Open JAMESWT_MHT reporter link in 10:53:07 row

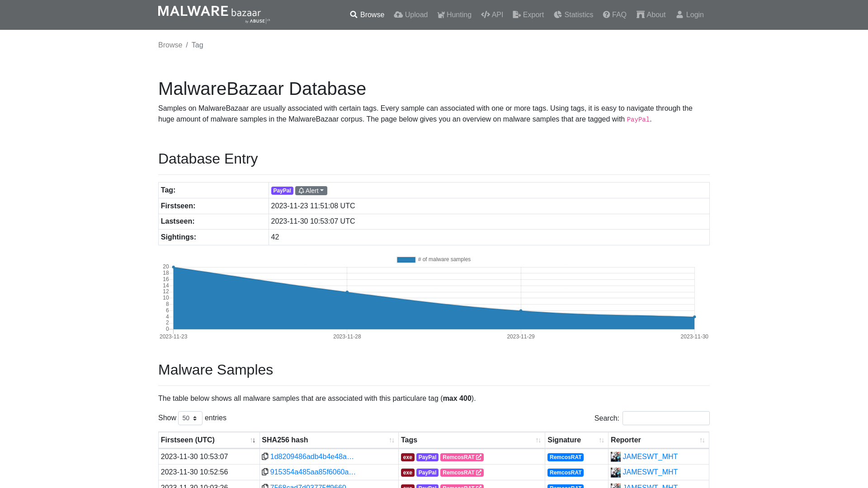click(x=650, y=457)
